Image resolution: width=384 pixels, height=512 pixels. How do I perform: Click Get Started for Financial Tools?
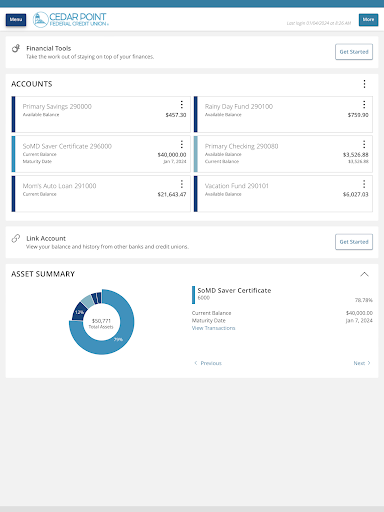(x=354, y=52)
